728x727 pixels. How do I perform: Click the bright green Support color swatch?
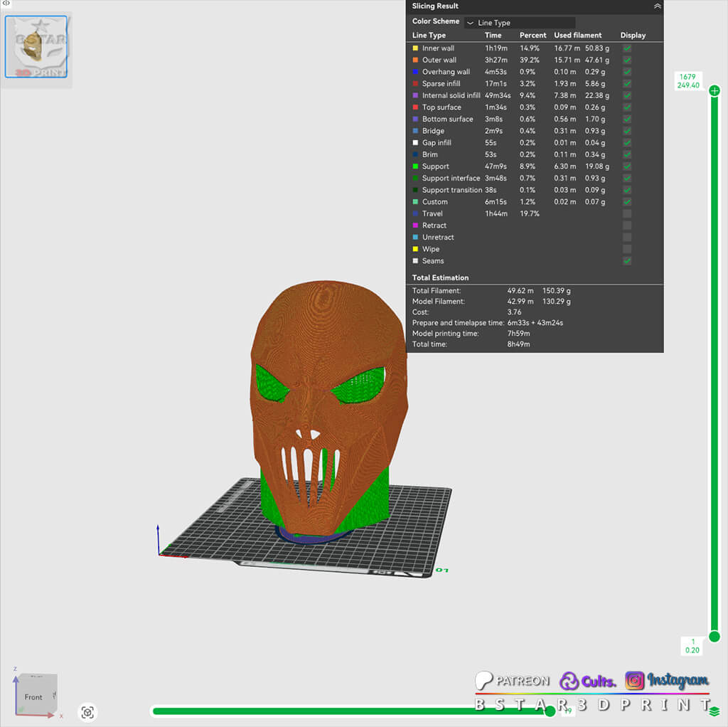(415, 166)
